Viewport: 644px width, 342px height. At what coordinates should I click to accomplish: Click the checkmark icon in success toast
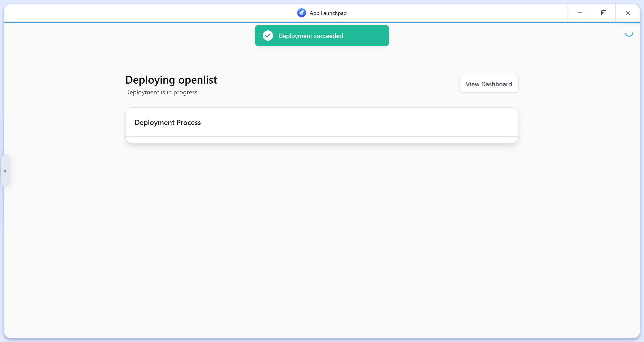click(x=268, y=35)
